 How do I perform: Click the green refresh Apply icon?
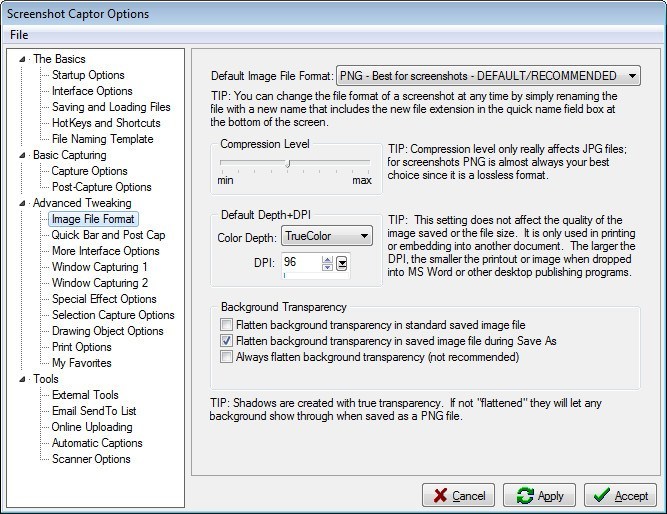[524, 496]
